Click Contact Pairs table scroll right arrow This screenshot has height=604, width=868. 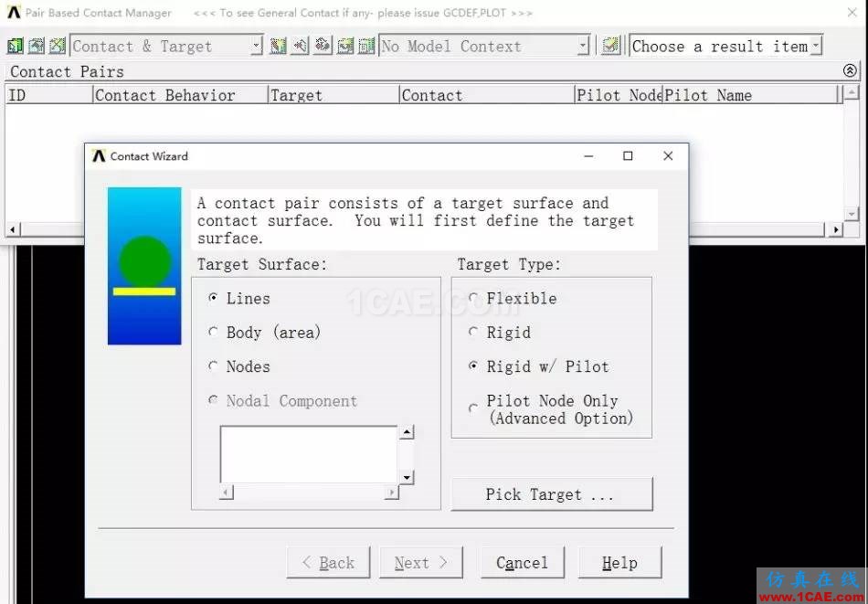click(x=835, y=228)
